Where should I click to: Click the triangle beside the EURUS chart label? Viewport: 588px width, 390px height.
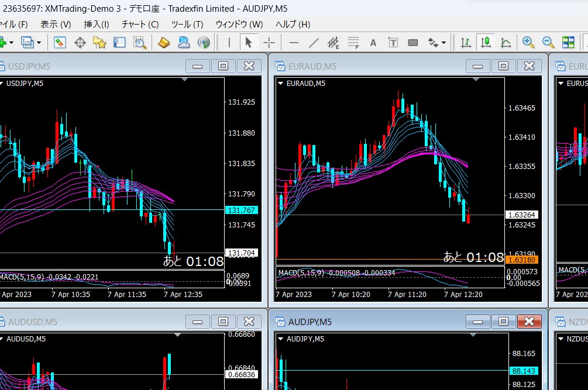pos(561,83)
